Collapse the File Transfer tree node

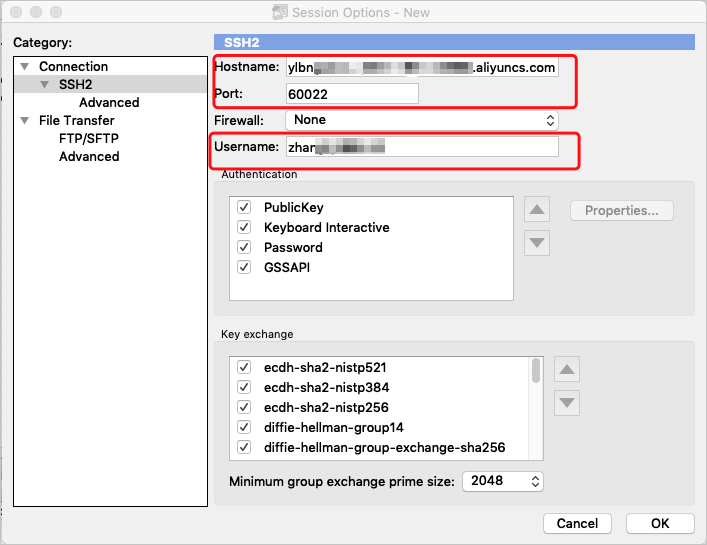25,120
